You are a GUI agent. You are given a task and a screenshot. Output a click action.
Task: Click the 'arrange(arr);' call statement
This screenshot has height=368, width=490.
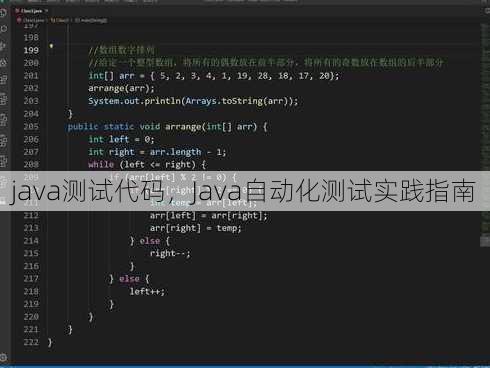(x=121, y=88)
